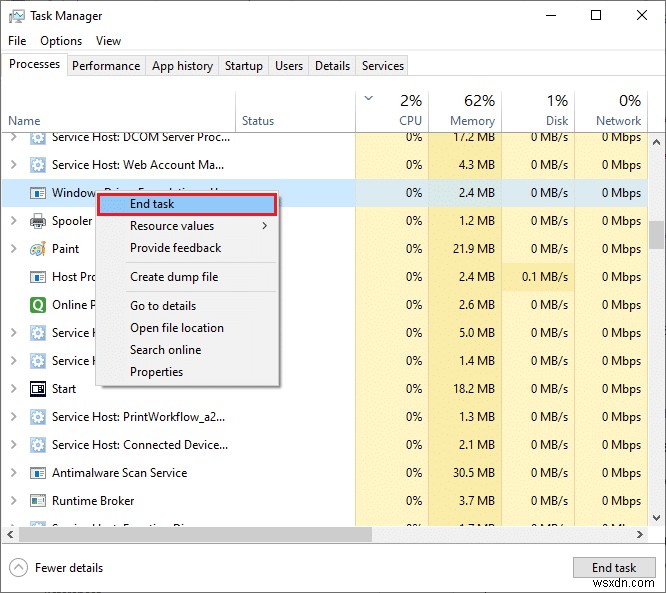The height and width of the screenshot is (593, 666).
Task: Switch to the Performance tab
Action: tap(106, 66)
